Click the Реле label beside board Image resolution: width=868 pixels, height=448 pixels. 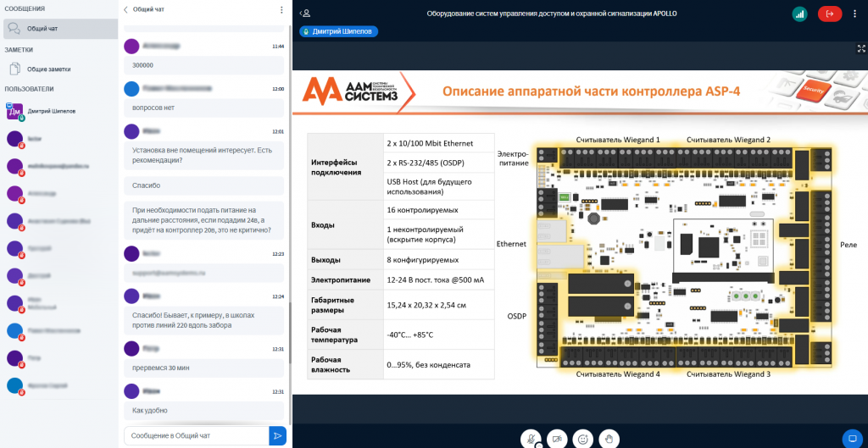coord(847,244)
